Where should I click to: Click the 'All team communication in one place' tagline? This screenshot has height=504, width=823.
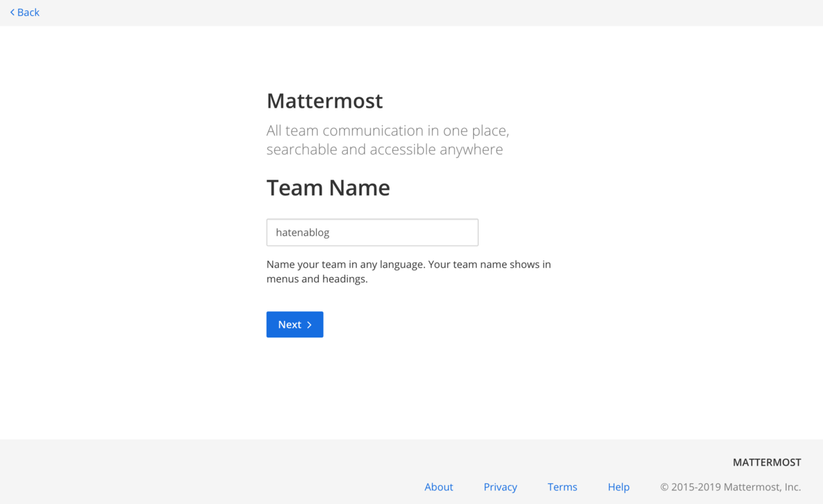(387, 140)
